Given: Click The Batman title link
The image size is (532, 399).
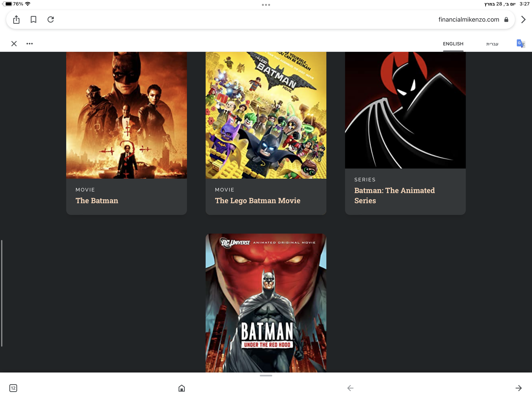Looking at the screenshot, I should [x=97, y=200].
